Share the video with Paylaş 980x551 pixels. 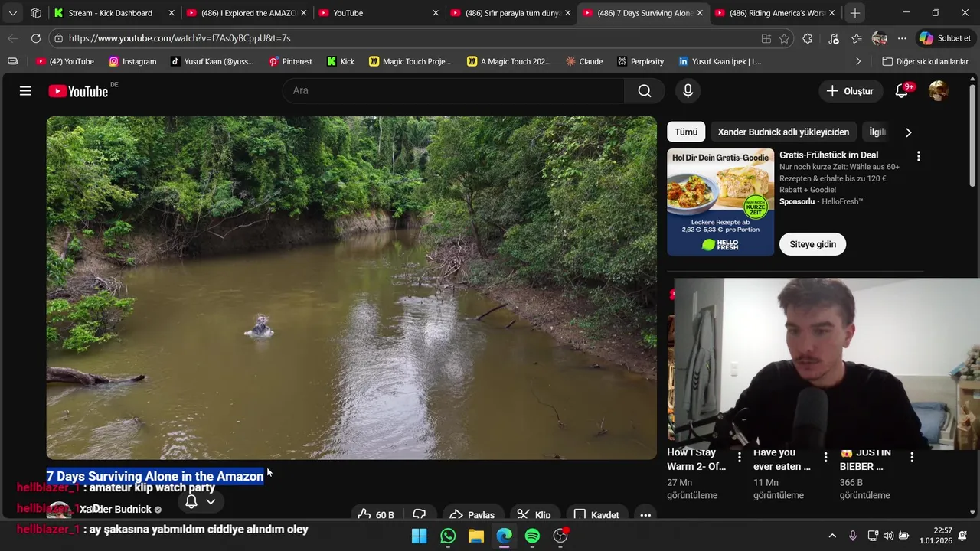(472, 515)
